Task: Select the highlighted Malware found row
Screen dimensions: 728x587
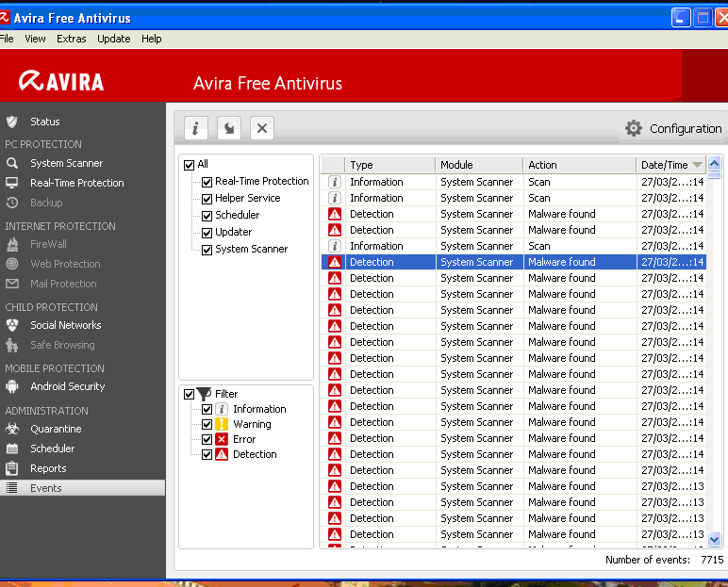Action: [514, 262]
